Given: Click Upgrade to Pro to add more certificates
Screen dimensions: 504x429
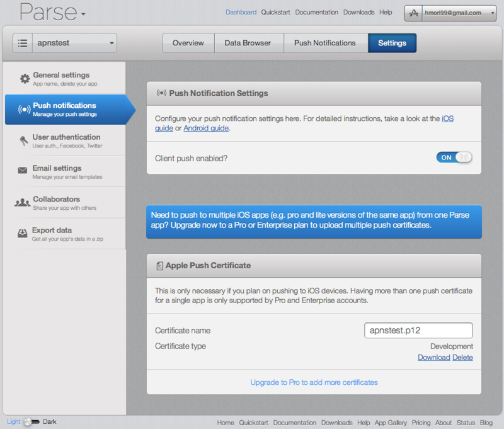Looking at the screenshot, I should [314, 382].
